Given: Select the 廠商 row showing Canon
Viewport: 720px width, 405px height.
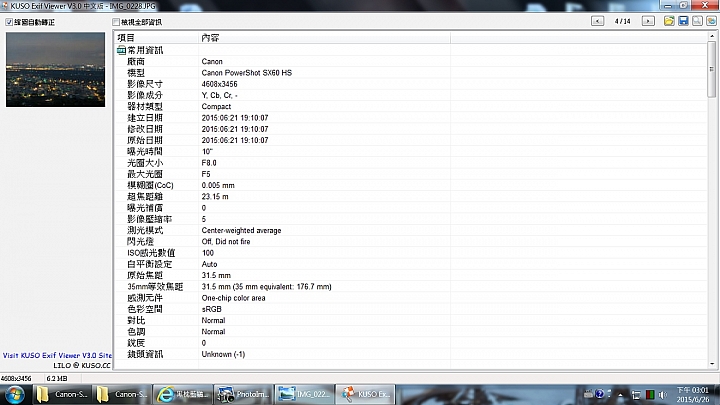Looking at the screenshot, I should point(411,62).
